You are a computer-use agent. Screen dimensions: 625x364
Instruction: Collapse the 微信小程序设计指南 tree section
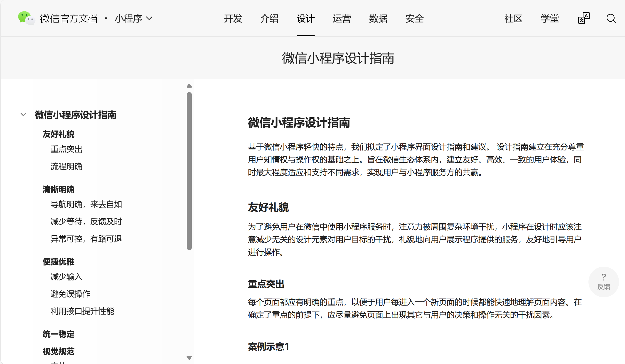pyautogui.click(x=23, y=115)
